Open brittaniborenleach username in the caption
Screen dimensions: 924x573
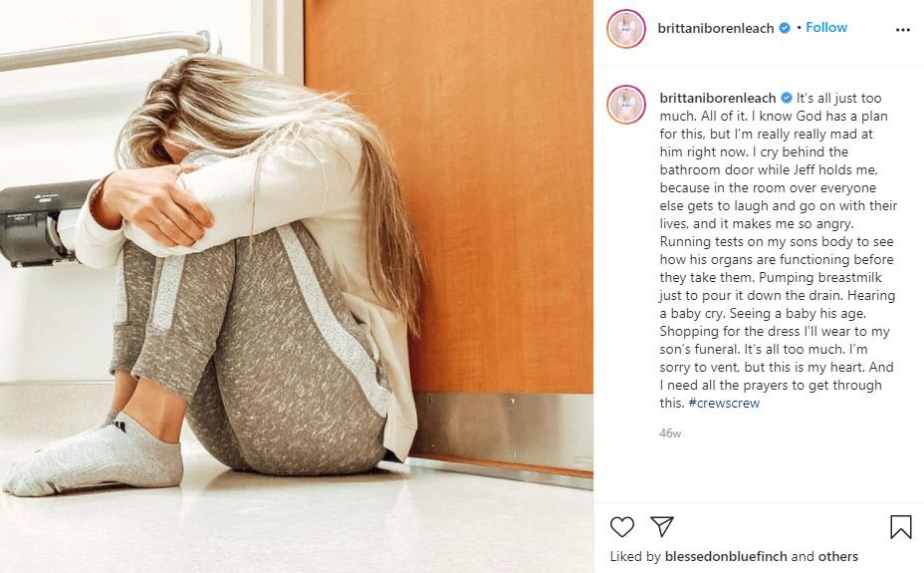[718, 99]
